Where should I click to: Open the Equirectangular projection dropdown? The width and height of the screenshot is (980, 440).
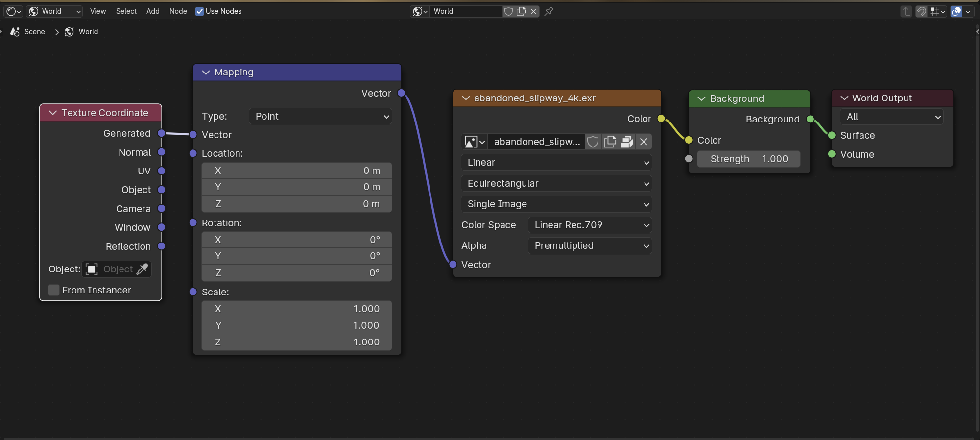(x=556, y=183)
